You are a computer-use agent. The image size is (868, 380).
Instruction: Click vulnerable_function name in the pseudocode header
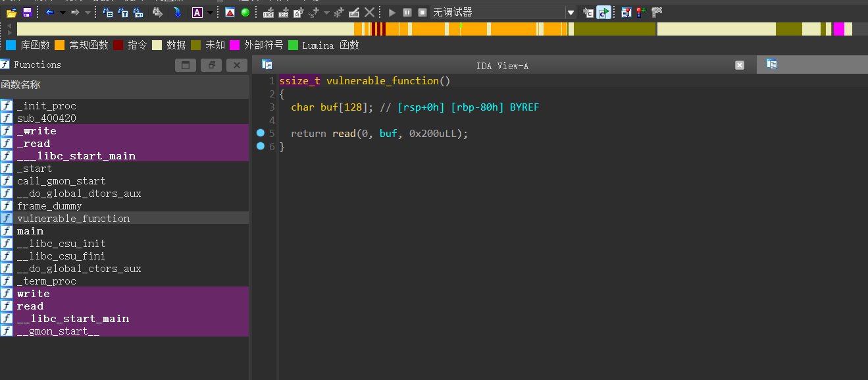point(382,81)
